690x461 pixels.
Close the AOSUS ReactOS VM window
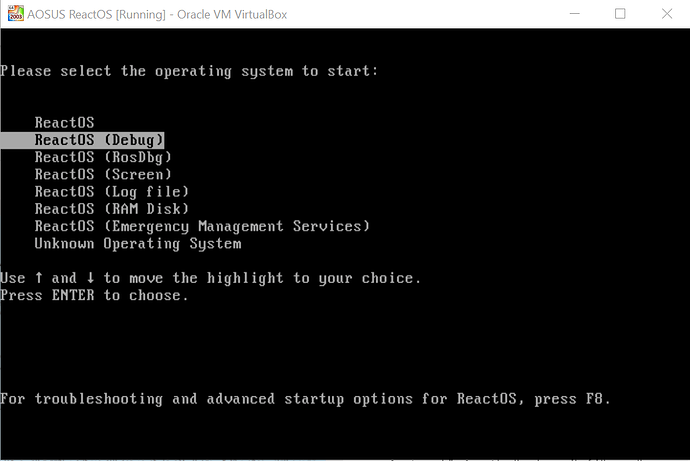666,13
